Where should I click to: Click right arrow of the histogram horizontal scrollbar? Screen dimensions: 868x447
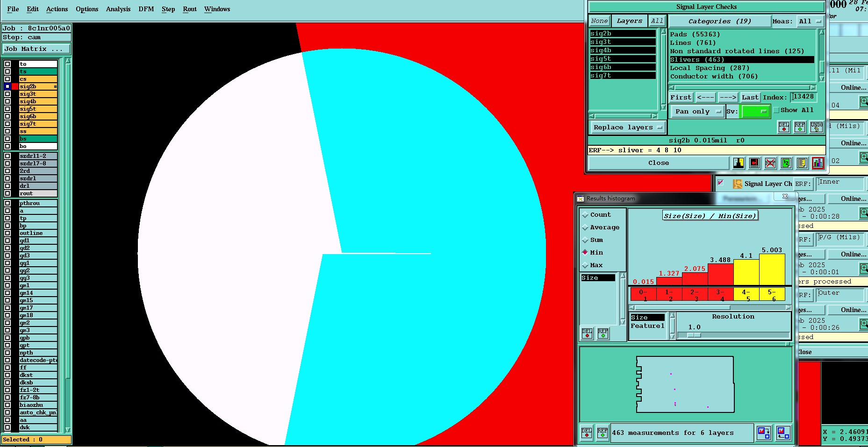click(788, 308)
